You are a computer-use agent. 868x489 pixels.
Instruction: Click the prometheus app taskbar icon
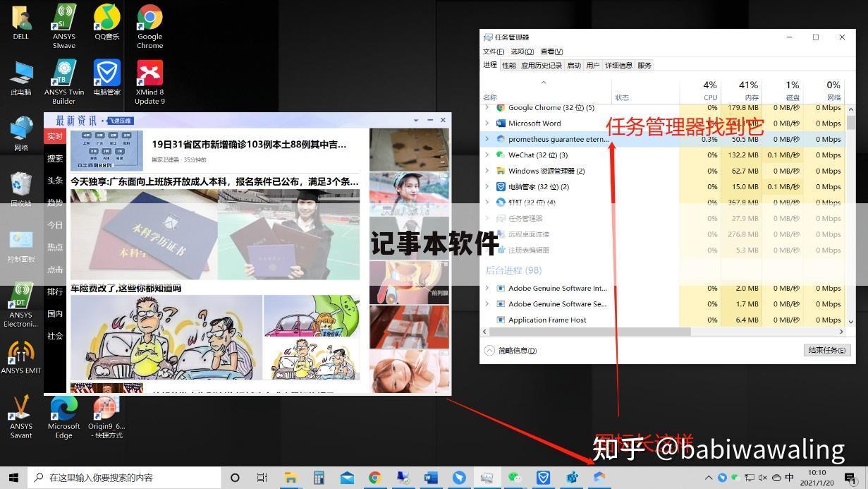click(599, 478)
